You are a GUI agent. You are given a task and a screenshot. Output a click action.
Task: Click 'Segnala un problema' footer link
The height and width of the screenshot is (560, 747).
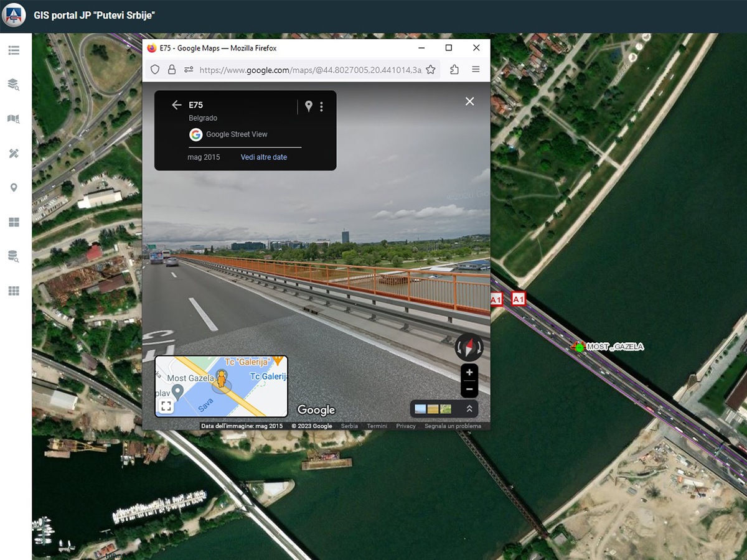453,426
